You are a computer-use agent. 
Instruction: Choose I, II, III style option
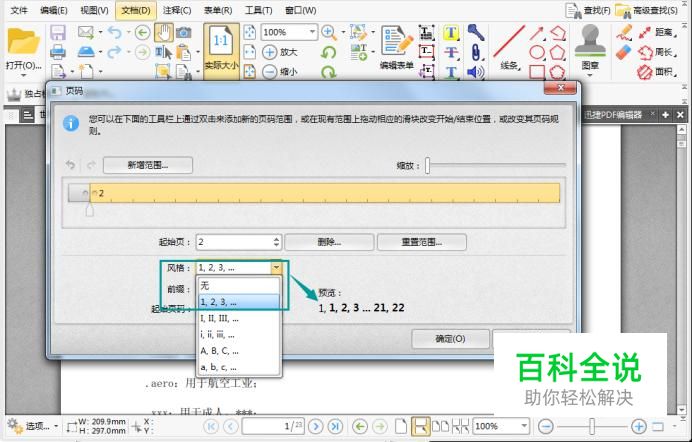click(239, 318)
